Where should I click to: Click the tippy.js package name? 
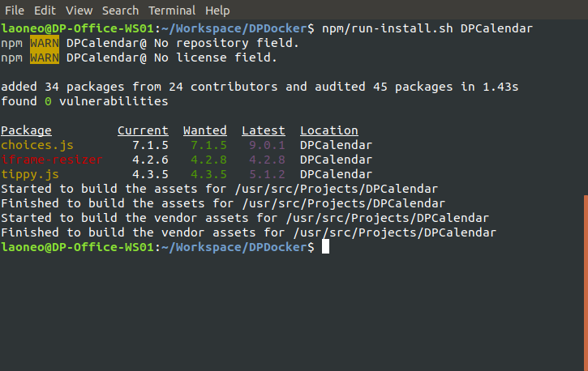[30, 174]
